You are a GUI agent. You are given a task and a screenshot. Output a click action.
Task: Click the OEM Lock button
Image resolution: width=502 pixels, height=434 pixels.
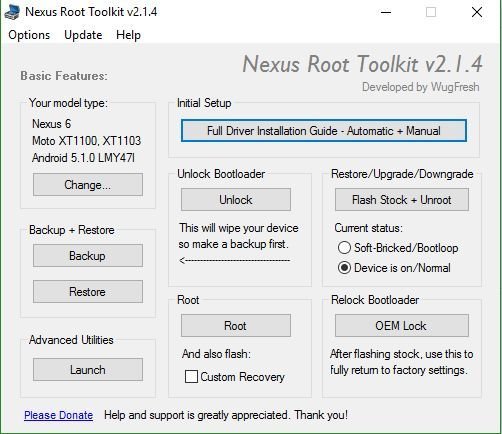pos(402,325)
